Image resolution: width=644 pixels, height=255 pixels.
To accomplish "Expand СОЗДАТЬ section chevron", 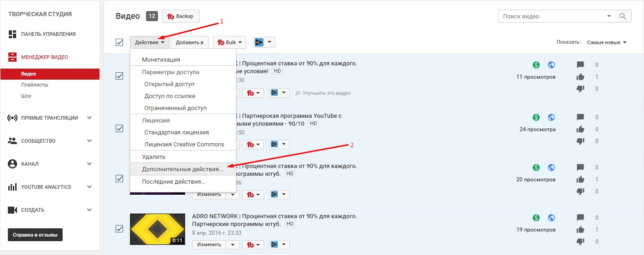I will 89,210.
